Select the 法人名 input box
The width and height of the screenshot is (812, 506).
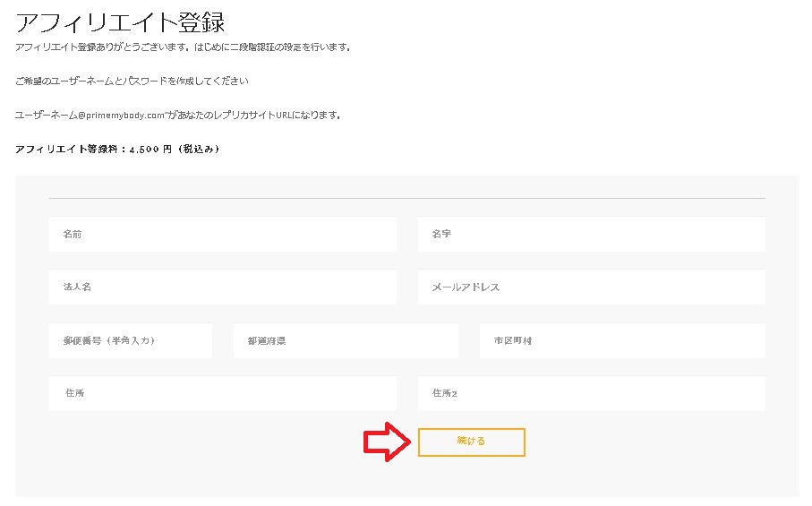pos(222,287)
